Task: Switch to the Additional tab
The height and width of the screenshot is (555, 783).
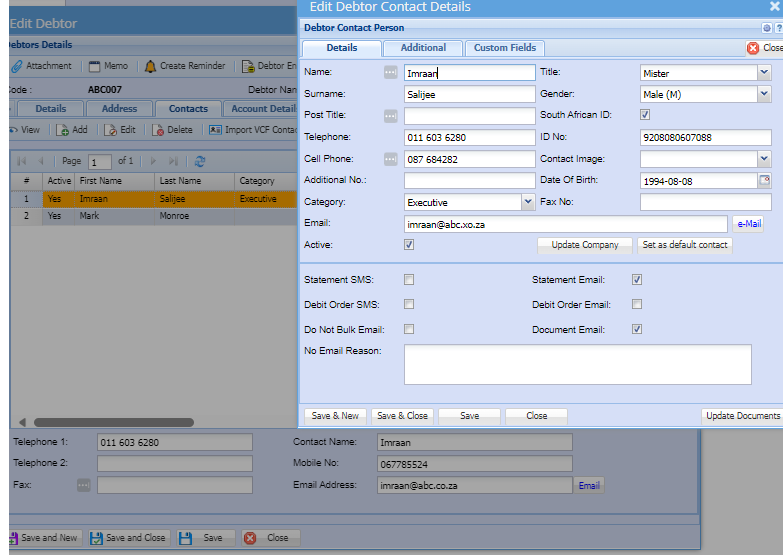Action: [x=423, y=48]
